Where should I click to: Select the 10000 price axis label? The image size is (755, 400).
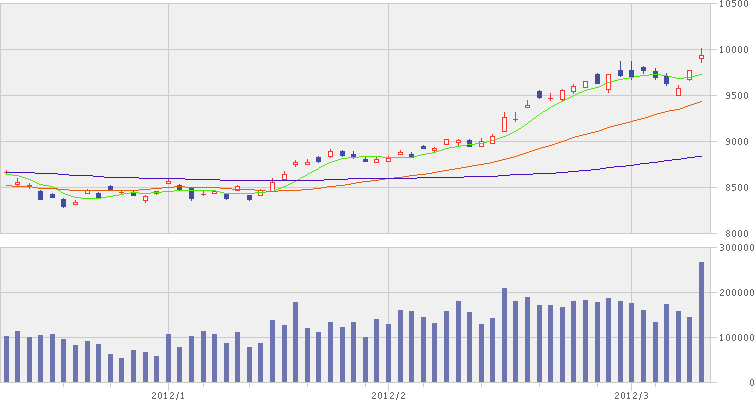pyautogui.click(x=734, y=50)
